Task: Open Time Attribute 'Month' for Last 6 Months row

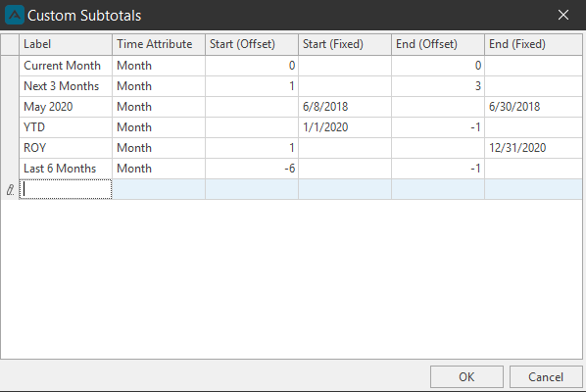Action: (x=159, y=169)
